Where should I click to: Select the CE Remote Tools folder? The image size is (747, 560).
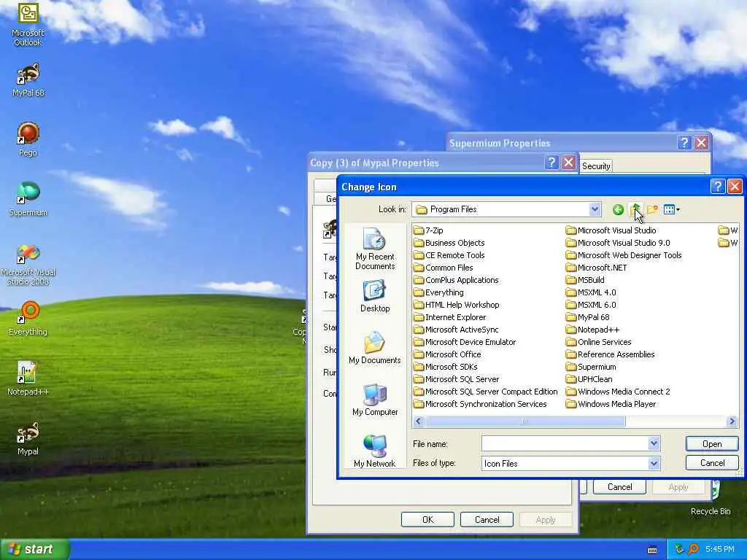coord(449,255)
